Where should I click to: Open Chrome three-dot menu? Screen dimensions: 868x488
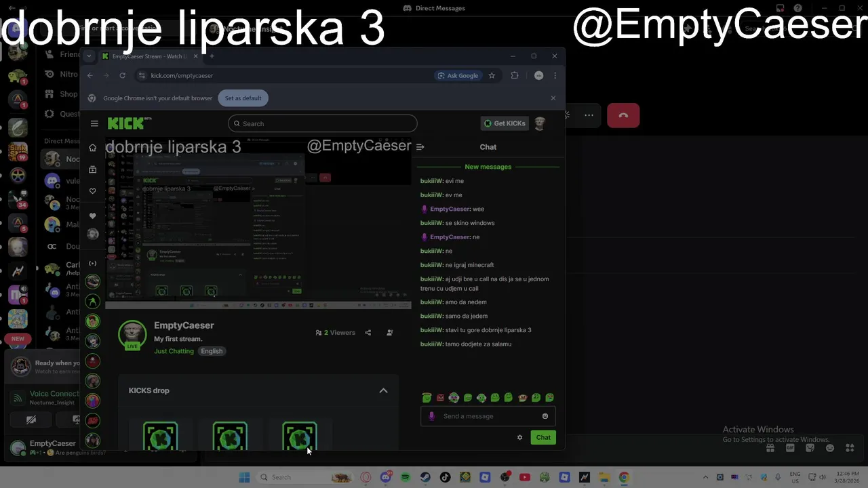[x=555, y=75]
